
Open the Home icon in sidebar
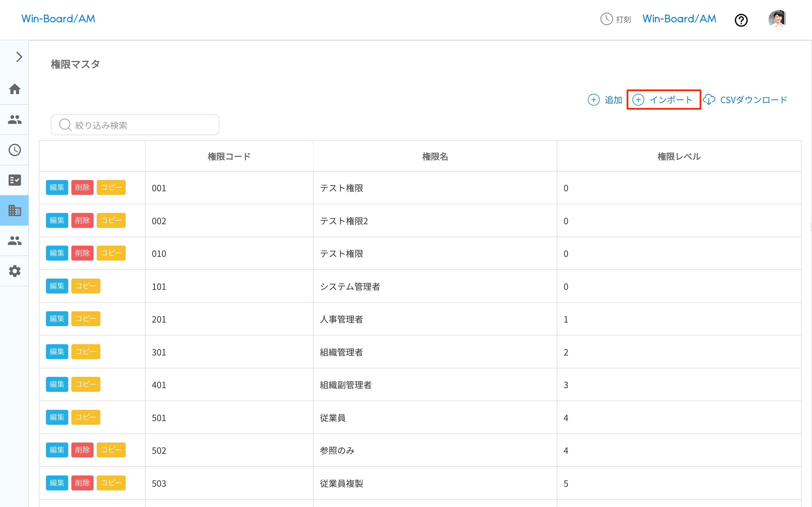click(x=14, y=89)
